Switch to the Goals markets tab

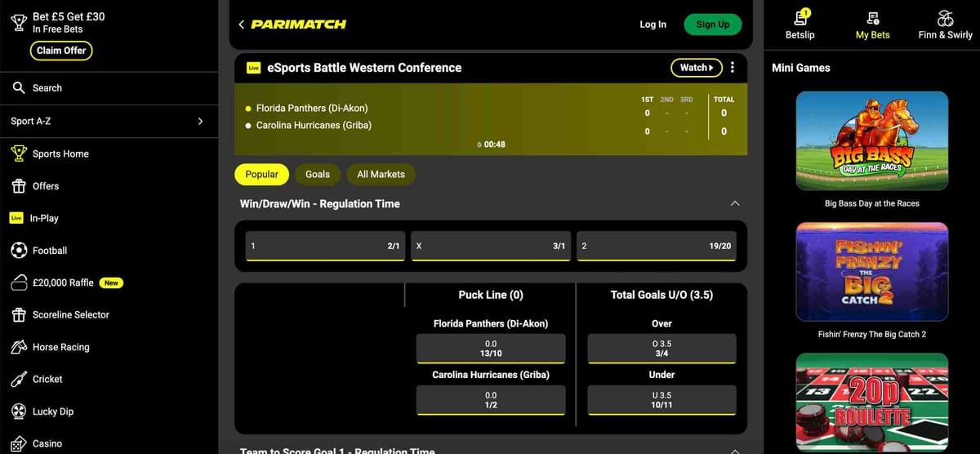click(x=318, y=174)
